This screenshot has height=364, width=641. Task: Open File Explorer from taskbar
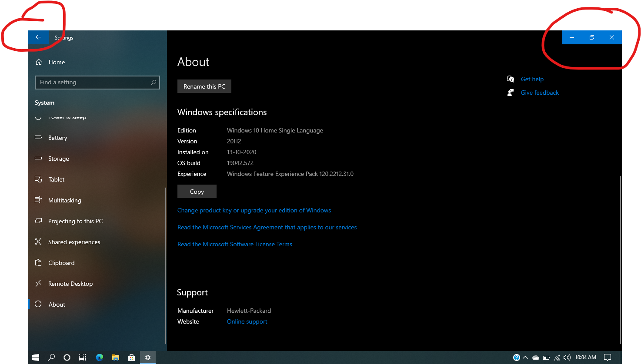116,357
